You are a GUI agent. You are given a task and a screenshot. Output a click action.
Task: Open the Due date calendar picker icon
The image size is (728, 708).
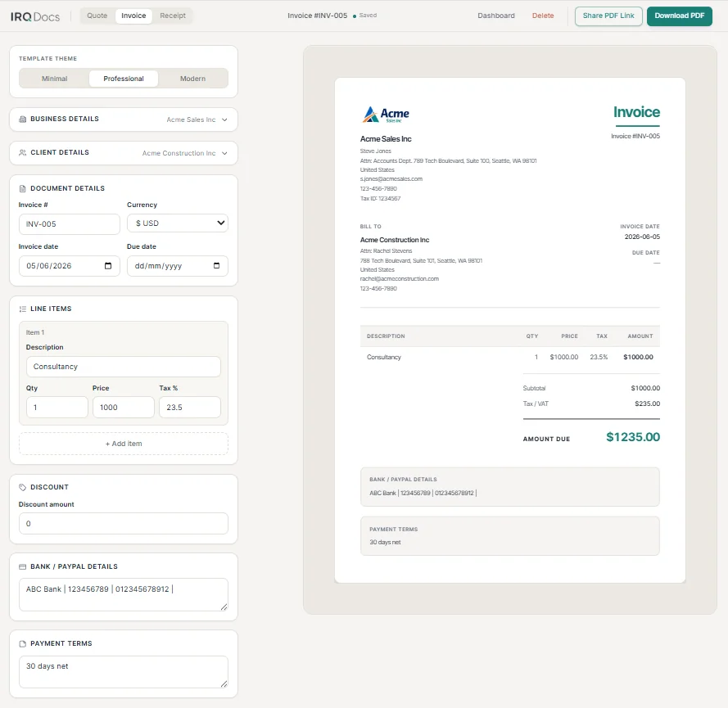coord(216,266)
